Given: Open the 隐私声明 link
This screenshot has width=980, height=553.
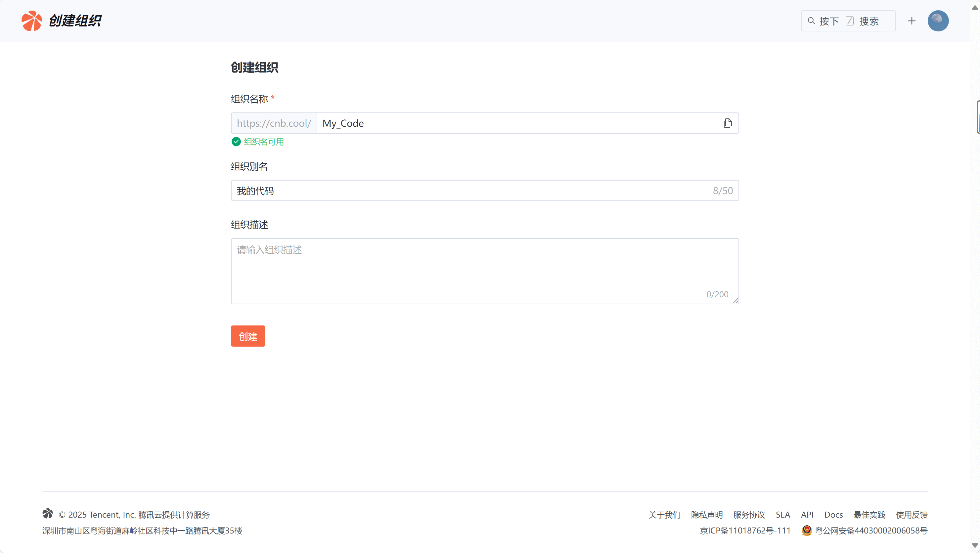Looking at the screenshot, I should point(706,515).
